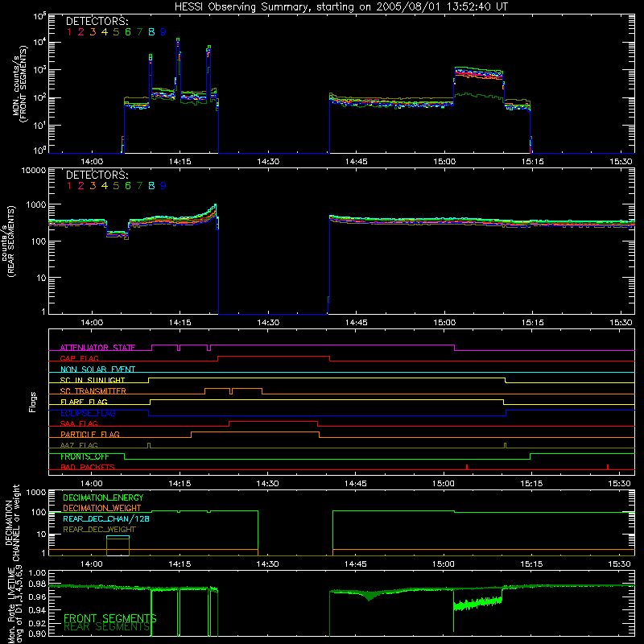Click the 14:30 tick label under rear-segments panel
Screen dimensions: 644x644
(268, 323)
